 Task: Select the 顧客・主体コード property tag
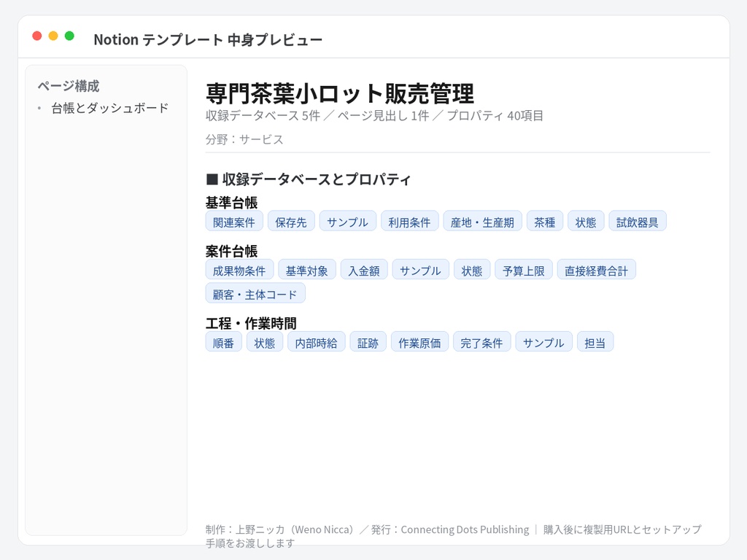[x=255, y=294]
